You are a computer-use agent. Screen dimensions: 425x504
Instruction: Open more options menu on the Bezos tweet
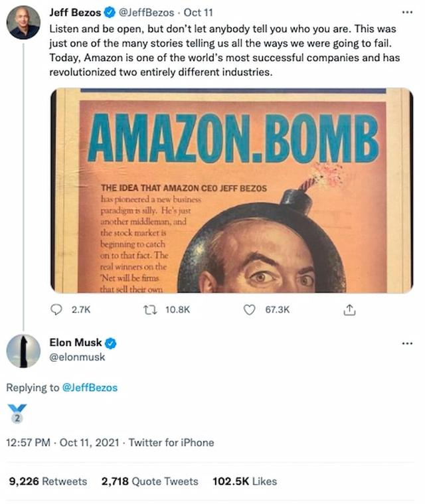coord(407,12)
